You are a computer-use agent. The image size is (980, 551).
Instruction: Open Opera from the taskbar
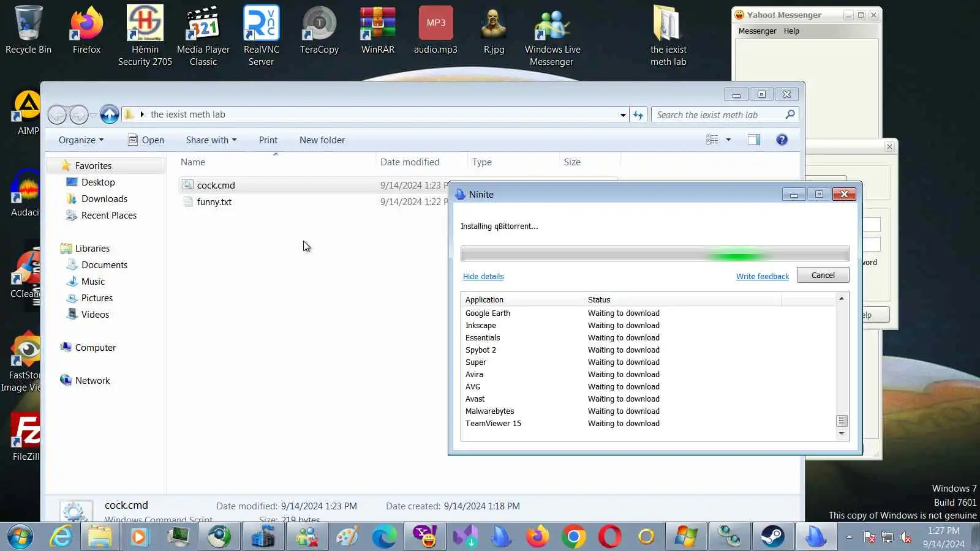pos(610,537)
